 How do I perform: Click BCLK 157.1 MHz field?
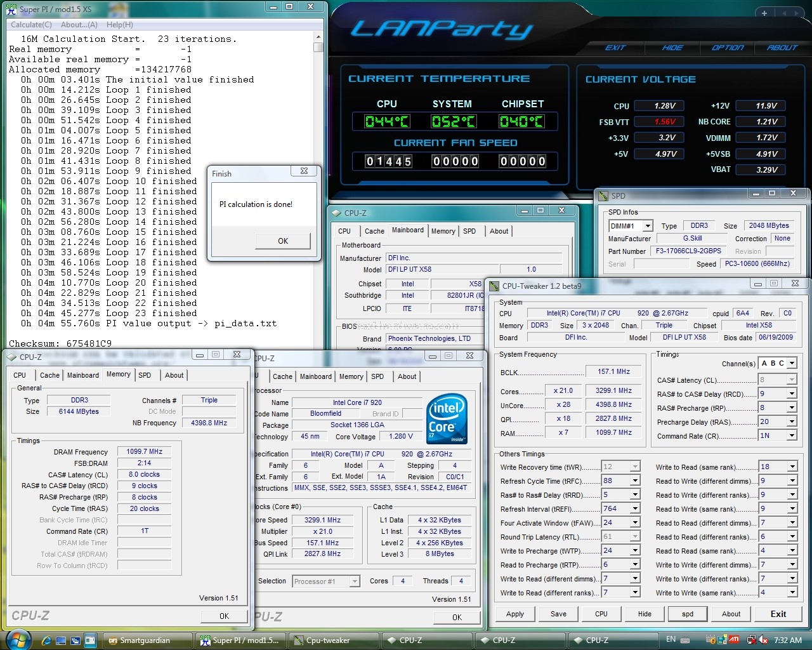[x=613, y=372]
